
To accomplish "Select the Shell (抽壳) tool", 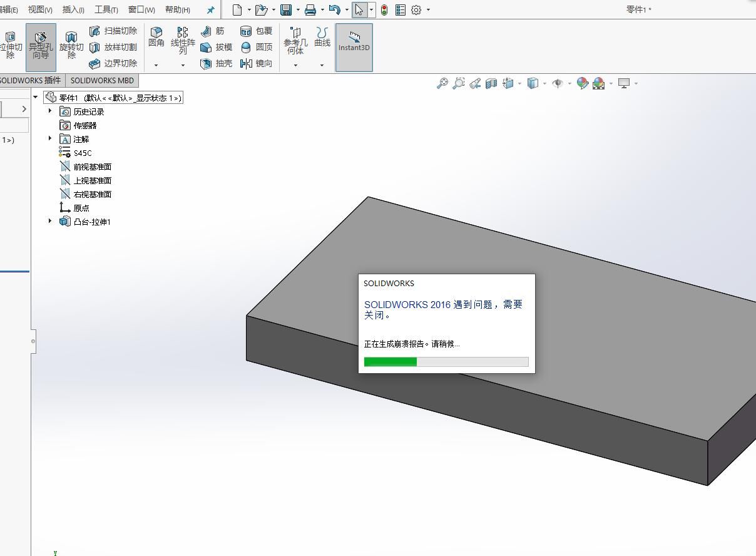I will click(x=216, y=63).
